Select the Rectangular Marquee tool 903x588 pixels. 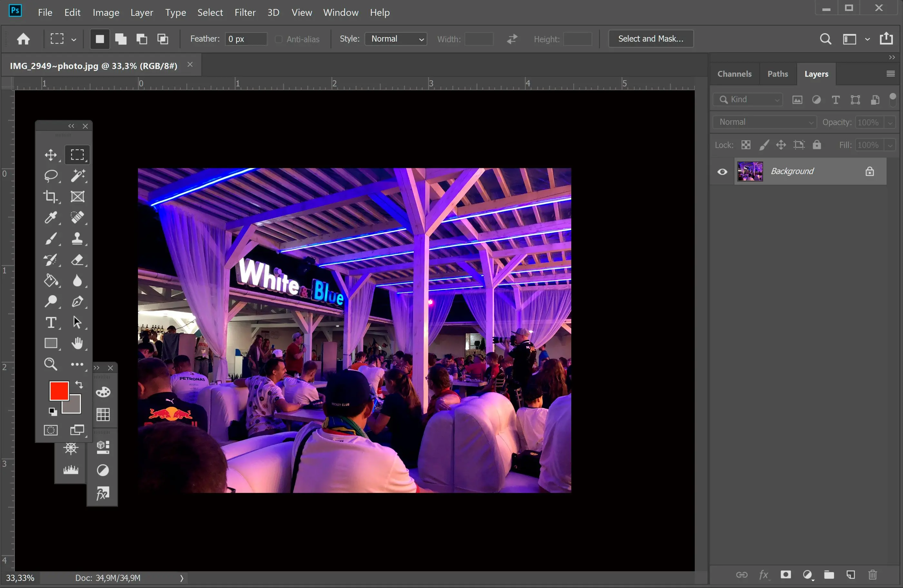tap(77, 154)
